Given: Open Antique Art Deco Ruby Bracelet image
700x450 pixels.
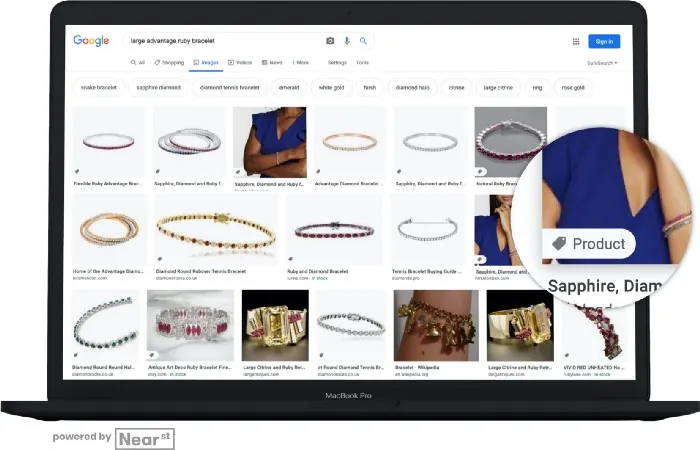Looking at the screenshot, I should pos(190,325).
